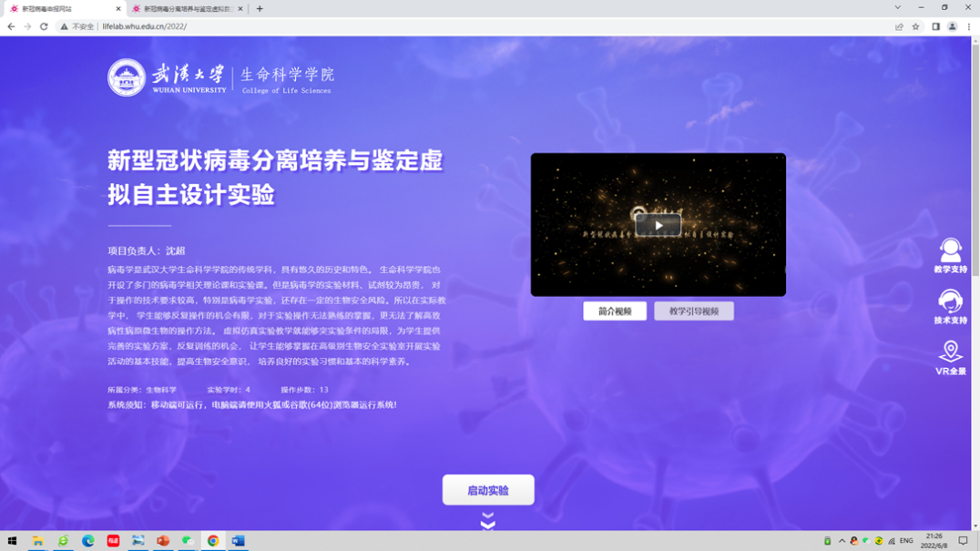Open Microsoft Word from the taskbar
The height and width of the screenshot is (551, 980).
[238, 540]
